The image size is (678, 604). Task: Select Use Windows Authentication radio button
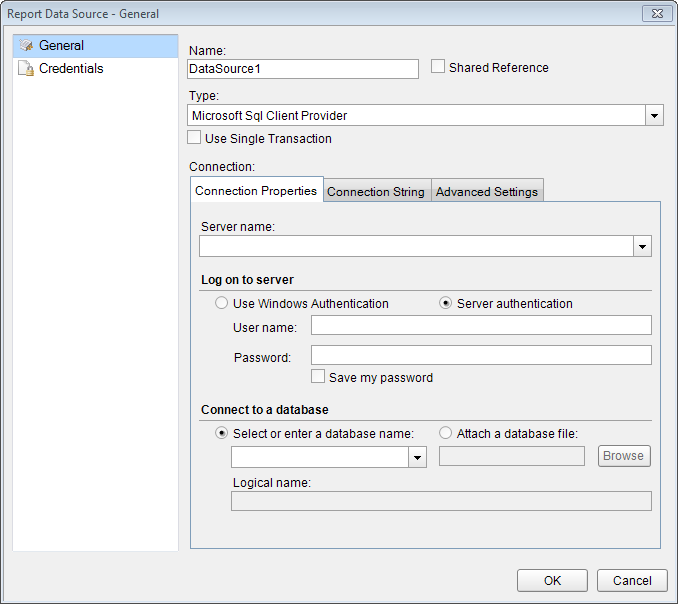(222, 303)
